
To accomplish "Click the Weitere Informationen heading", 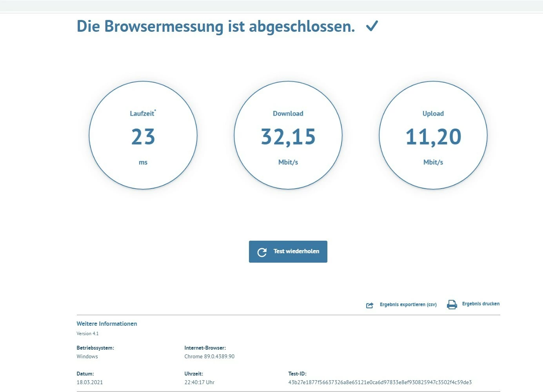I will 107,324.
